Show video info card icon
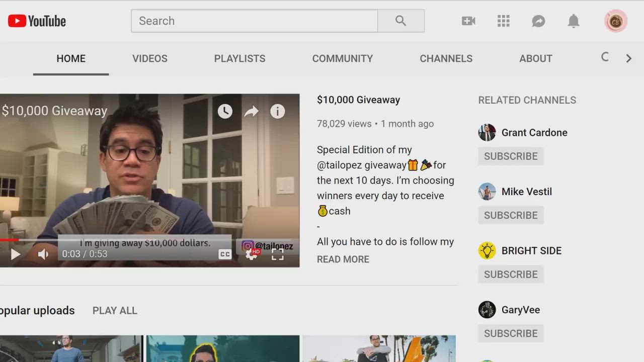 pos(278,111)
